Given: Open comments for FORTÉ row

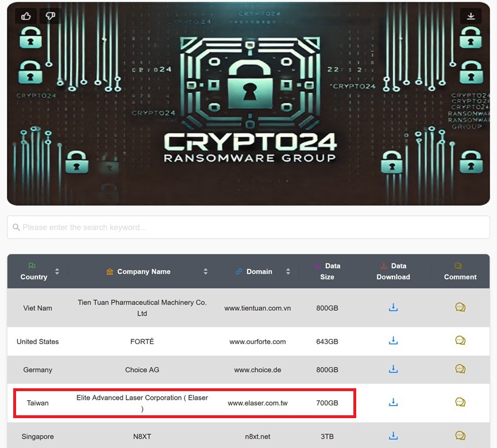Looking at the screenshot, I should (x=460, y=341).
